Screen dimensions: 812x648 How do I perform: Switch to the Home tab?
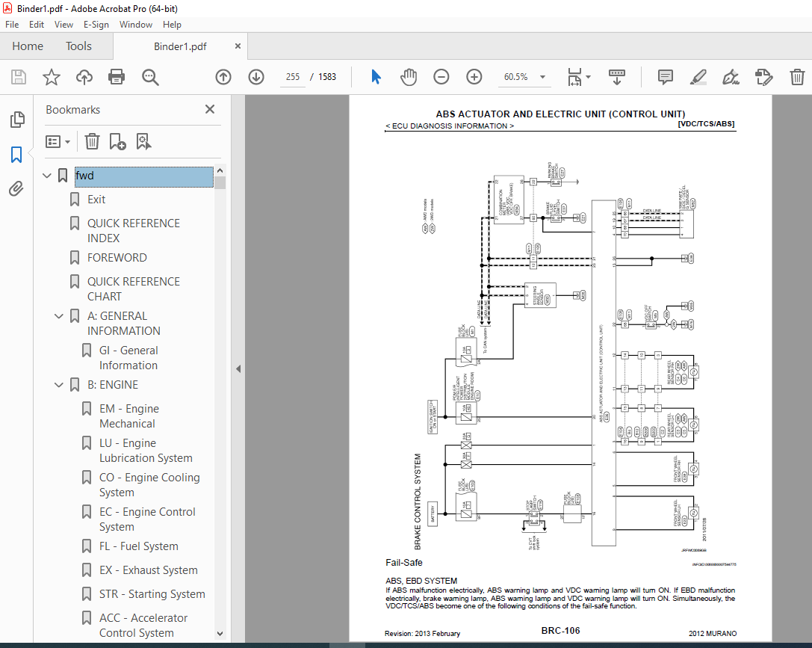coord(28,46)
